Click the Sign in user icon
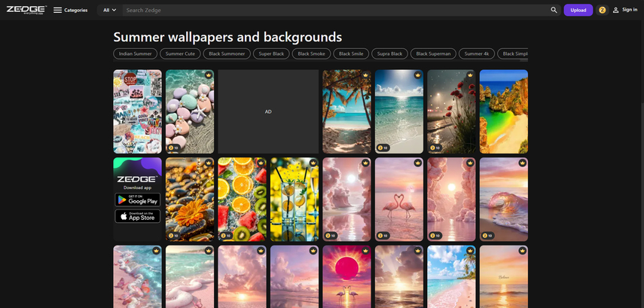Screen dimensions: 644x308 click(x=615, y=11)
